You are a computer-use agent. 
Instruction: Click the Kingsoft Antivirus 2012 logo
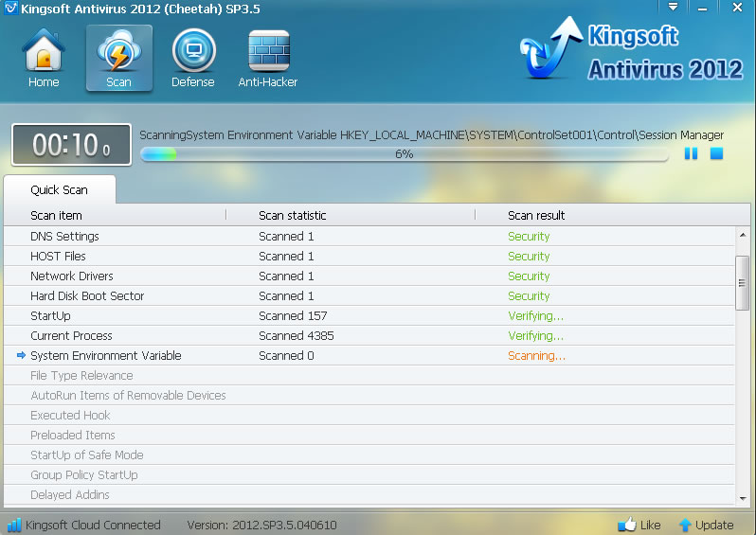(632, 49)
